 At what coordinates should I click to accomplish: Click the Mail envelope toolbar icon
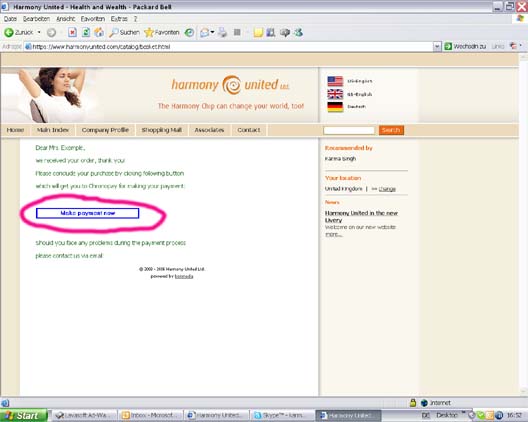tap(204, 33)
